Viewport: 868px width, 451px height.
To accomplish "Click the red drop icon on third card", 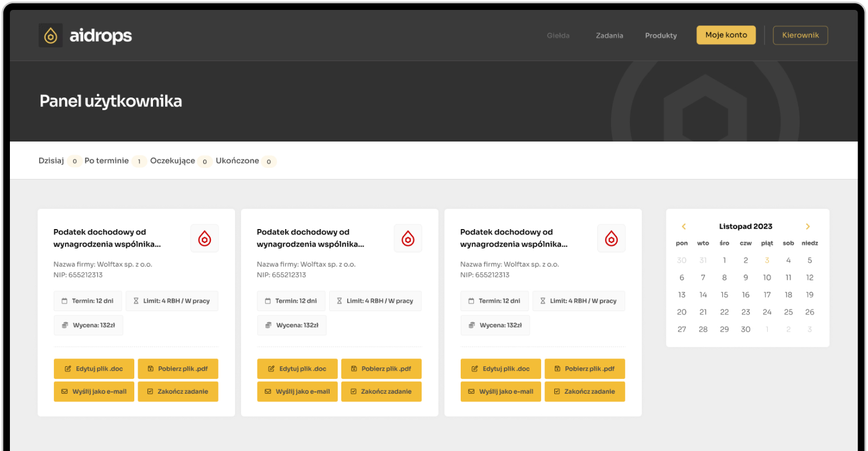I will click(x=612, y=238).
